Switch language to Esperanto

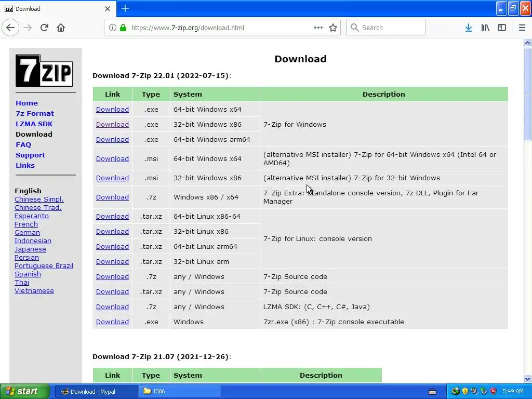point(32,216)
